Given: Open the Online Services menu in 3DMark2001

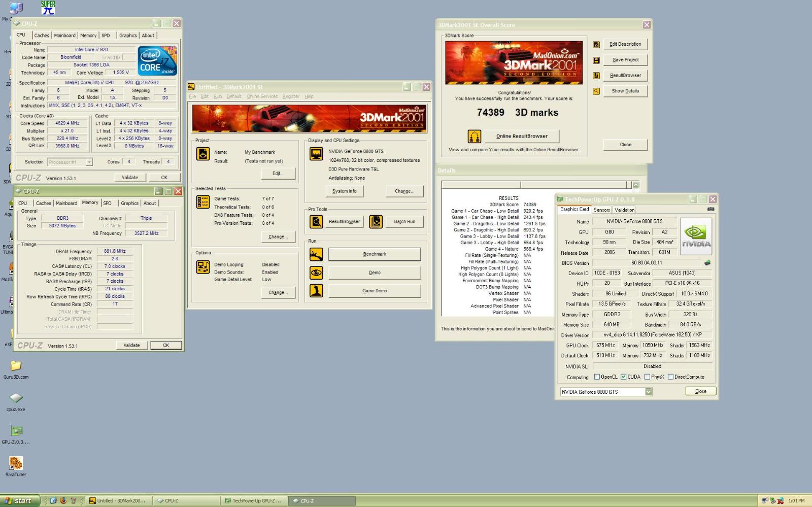Looking at the screenshot, I should pos(262,96).
